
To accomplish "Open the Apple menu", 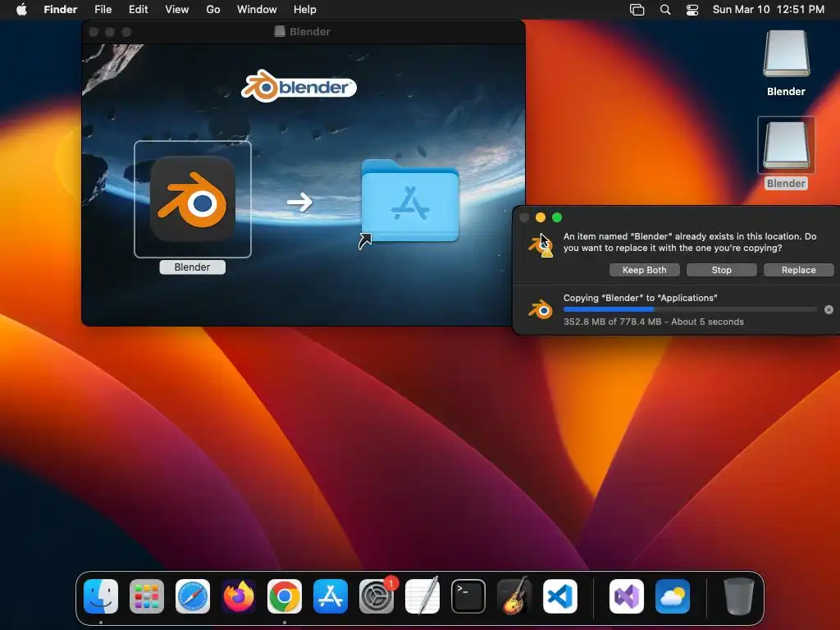I will point(21,9).
